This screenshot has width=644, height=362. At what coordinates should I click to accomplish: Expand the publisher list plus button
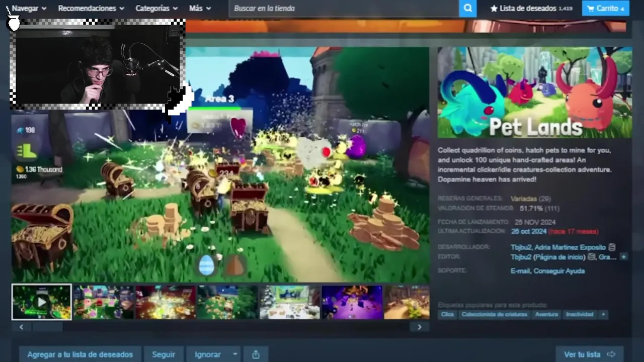click(x=623, y=257)
